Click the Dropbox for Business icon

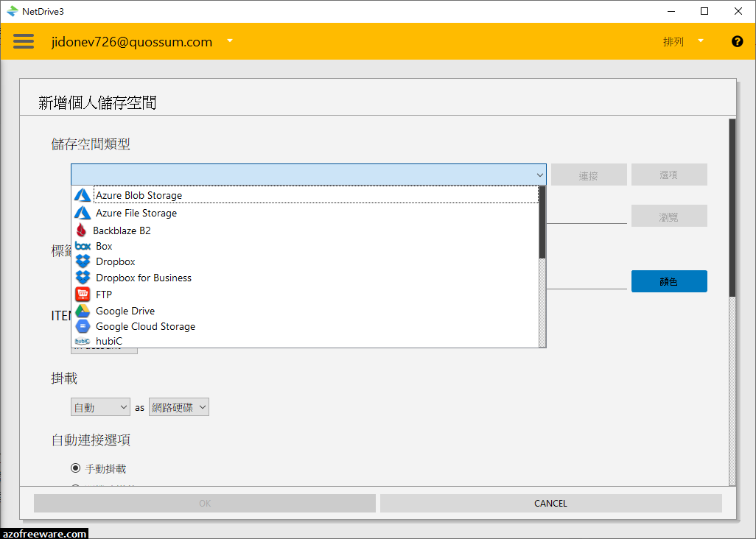[x=83, y=278]
